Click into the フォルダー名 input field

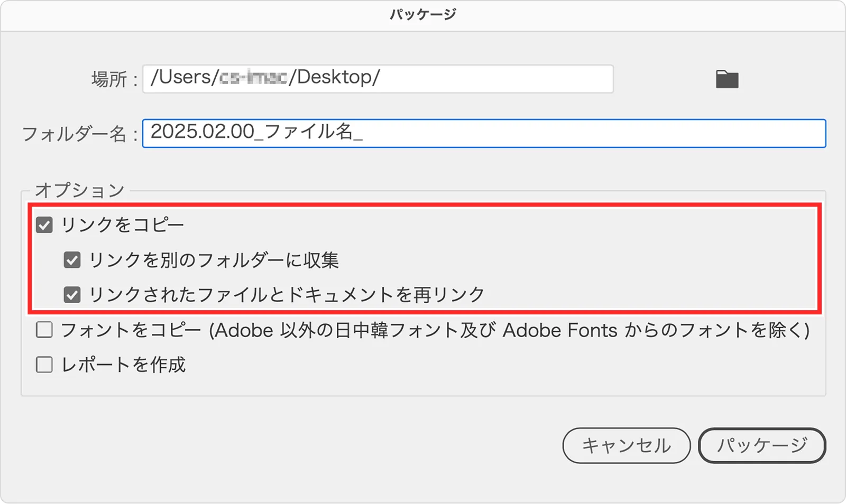pos(484,133)
